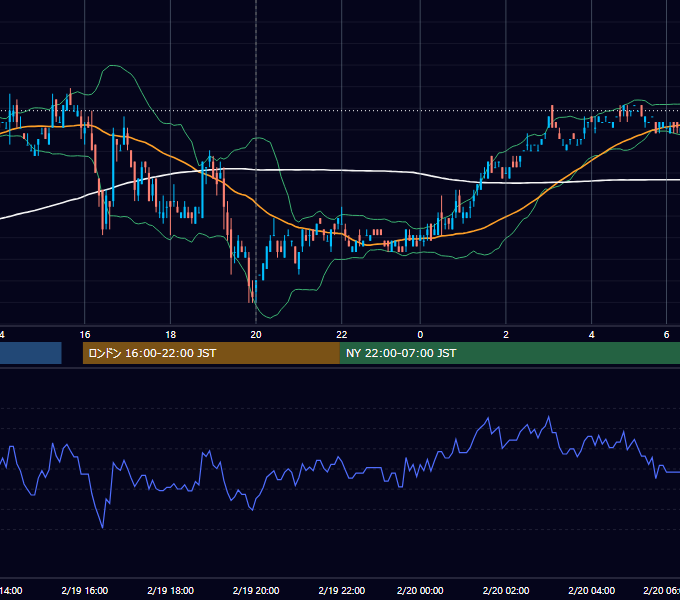Click the blue session bar before the ロンドン bar
The image size is (680, 600).
(30, 353)
